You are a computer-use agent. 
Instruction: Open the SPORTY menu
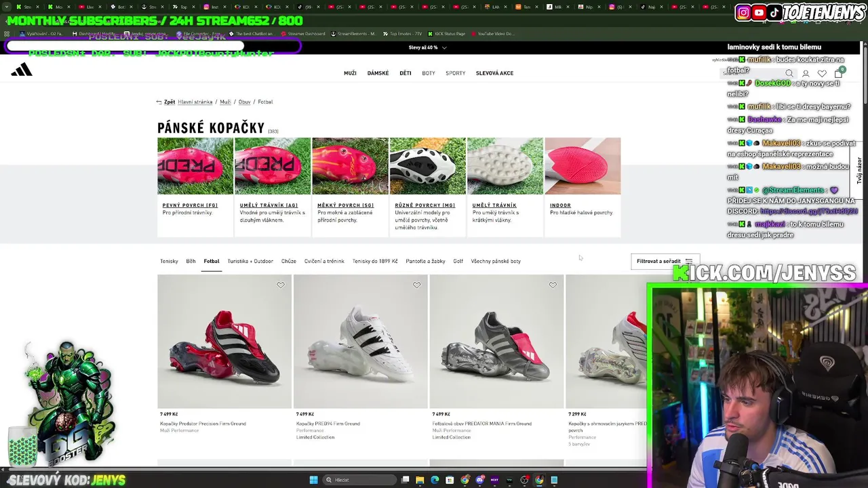[456, 73]
